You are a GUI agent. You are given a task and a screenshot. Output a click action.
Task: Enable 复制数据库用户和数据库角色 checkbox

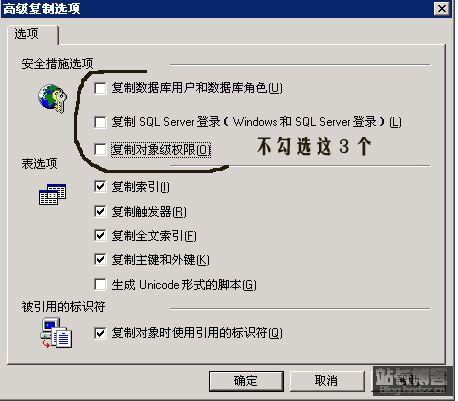pos(100,89)
